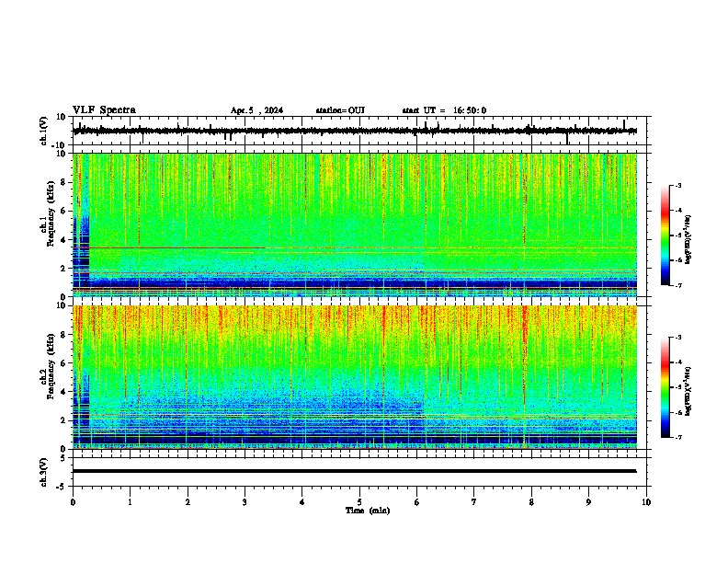Click the "ch.3(V)" axis label
This screenshot has height=563, width=728.
click(x=44, y=472)
